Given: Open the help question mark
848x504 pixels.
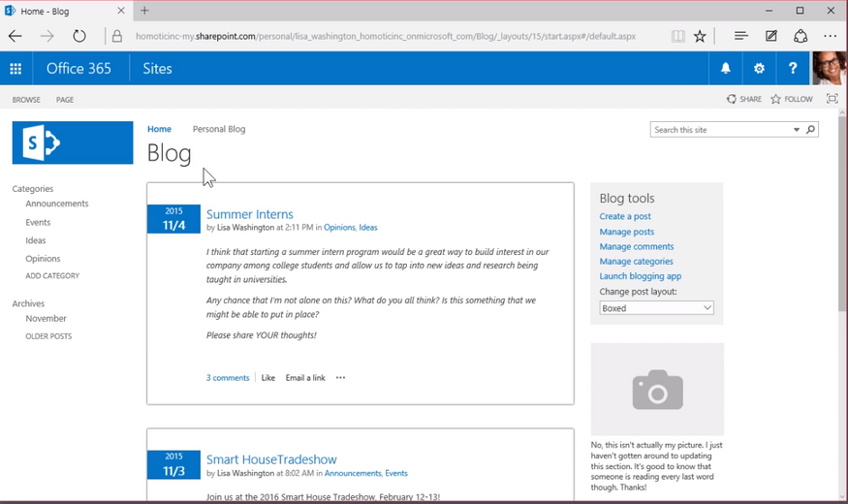Looking at the screenshot, I should click(793, 68).
